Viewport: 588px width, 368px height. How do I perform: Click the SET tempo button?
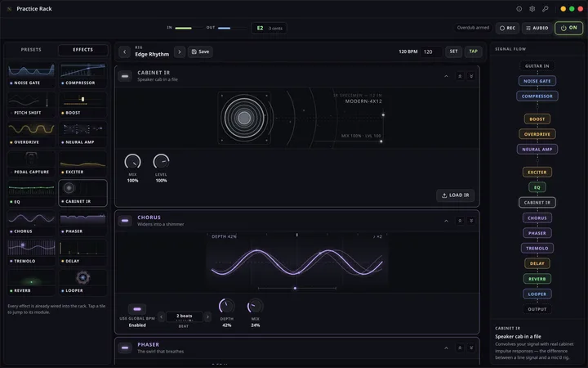point(453,52)
